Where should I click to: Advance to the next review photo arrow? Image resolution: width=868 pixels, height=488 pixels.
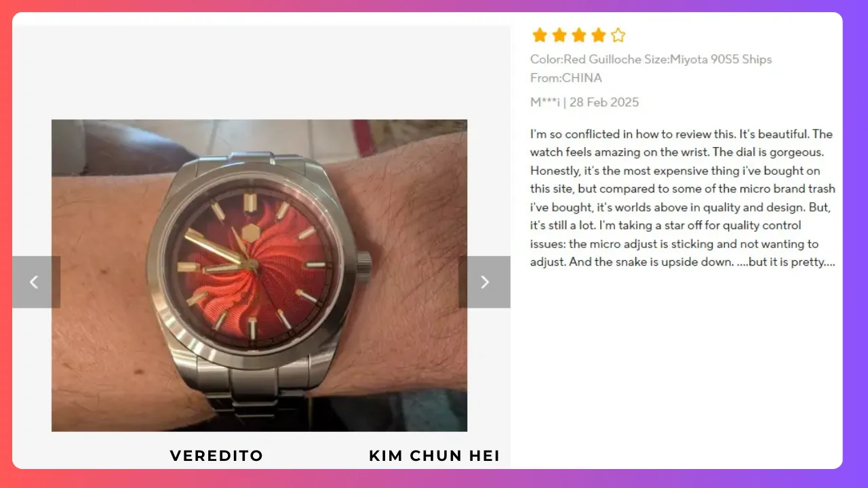[x=484, y=282]
